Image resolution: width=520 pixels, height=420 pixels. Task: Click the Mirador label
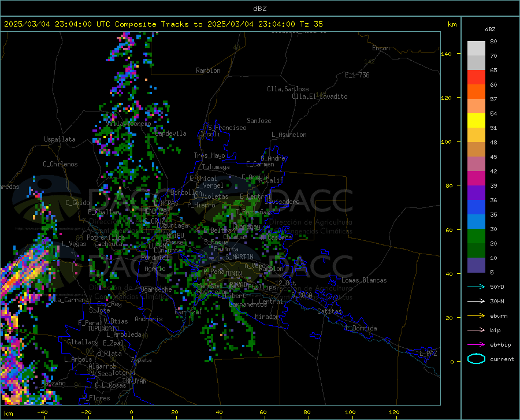click(x=266, y=317)
